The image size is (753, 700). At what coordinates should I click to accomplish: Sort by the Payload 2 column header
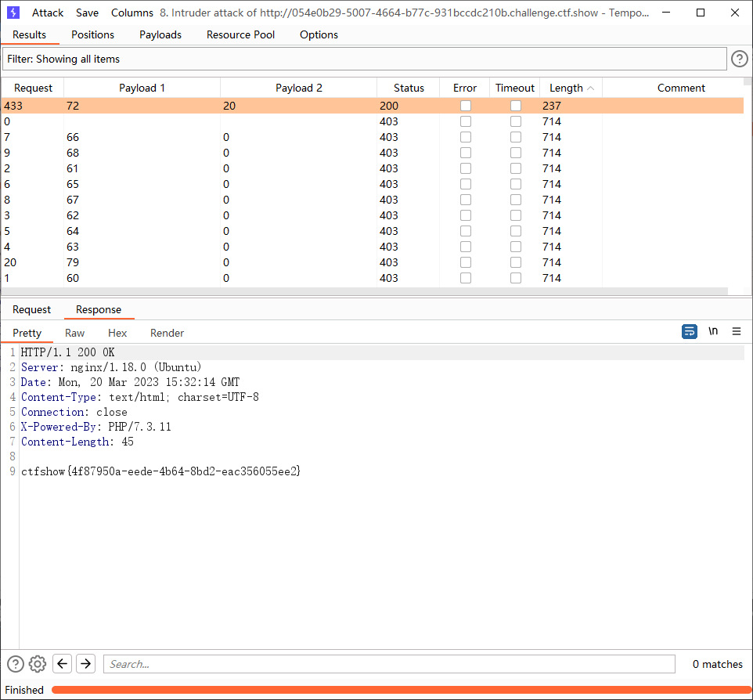(299, 88)
